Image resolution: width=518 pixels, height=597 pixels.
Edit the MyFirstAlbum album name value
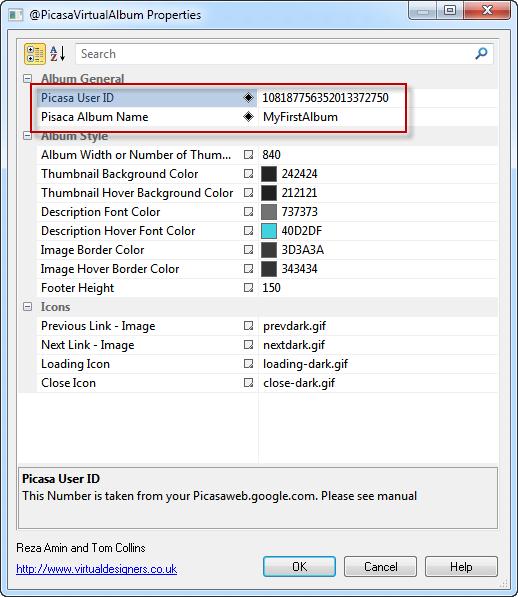click(x=300, y=117)
